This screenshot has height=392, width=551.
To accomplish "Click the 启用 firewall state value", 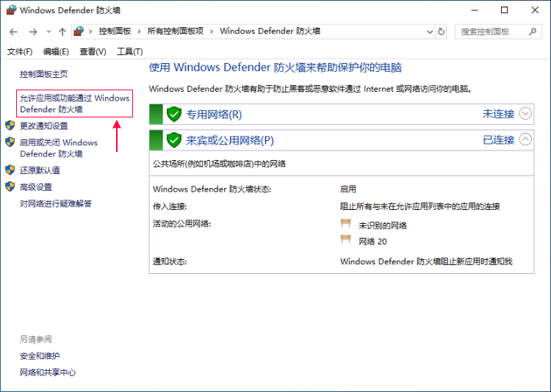I will tap(348, 189).
